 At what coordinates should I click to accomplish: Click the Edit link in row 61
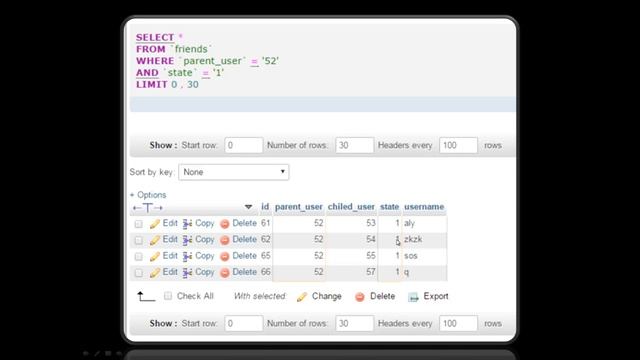click(x=170, y=223)
